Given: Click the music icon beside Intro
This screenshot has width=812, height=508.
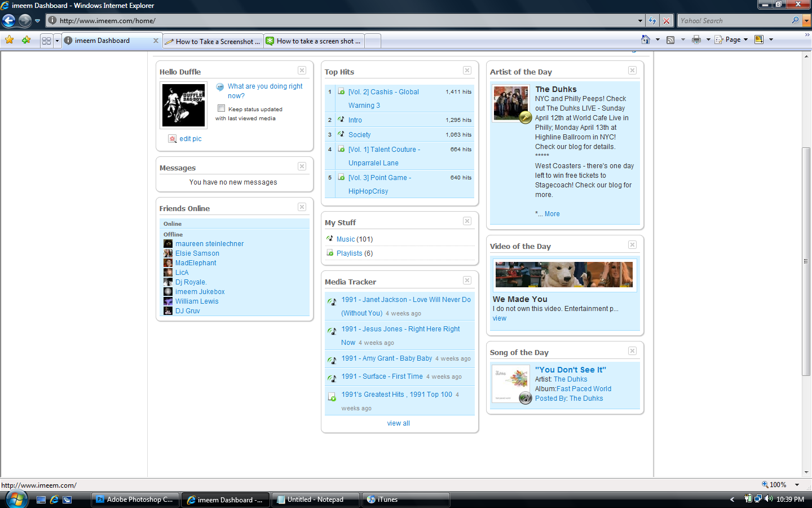Looking at the screenshot, I should [x=341, y=120].
